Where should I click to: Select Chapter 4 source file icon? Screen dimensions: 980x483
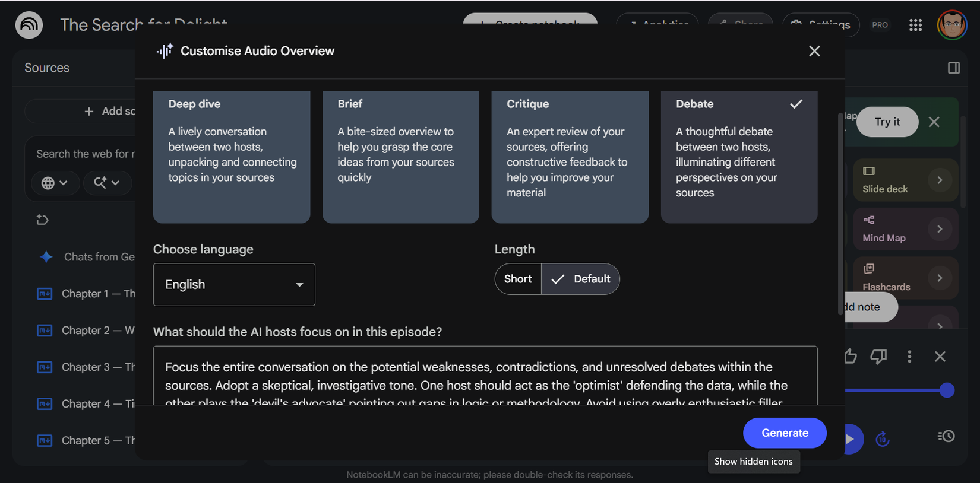click(45, 404)
